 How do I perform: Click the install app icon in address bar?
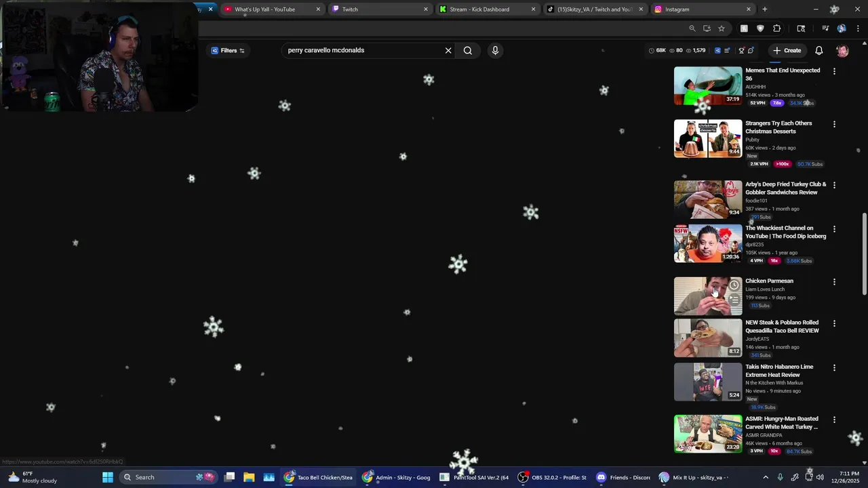[707, 28]
